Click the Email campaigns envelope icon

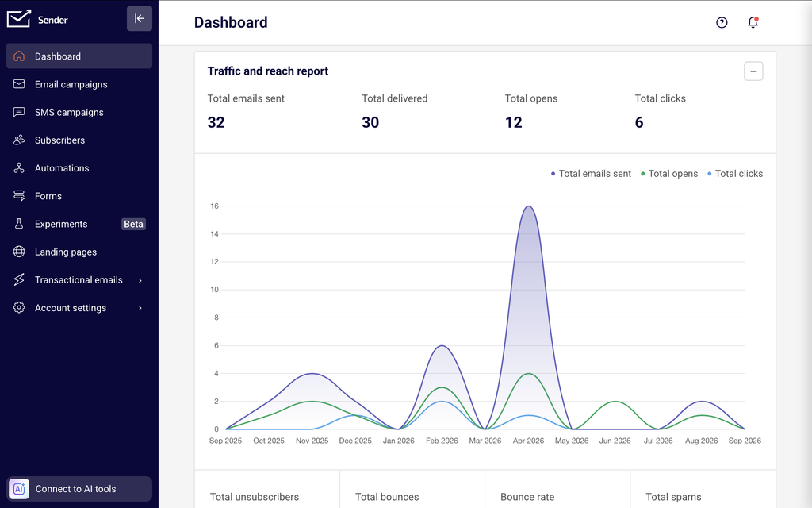pyautogui.click(x=19, y=84)
